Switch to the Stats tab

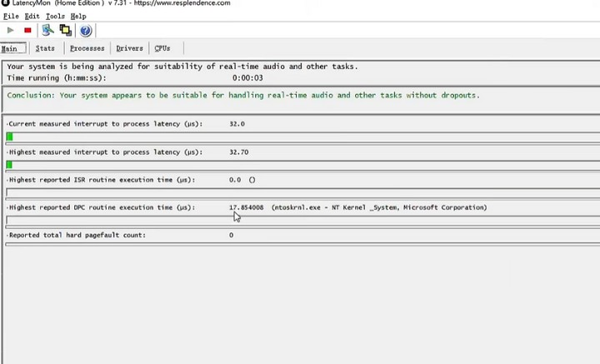click(x=45, y=48)
